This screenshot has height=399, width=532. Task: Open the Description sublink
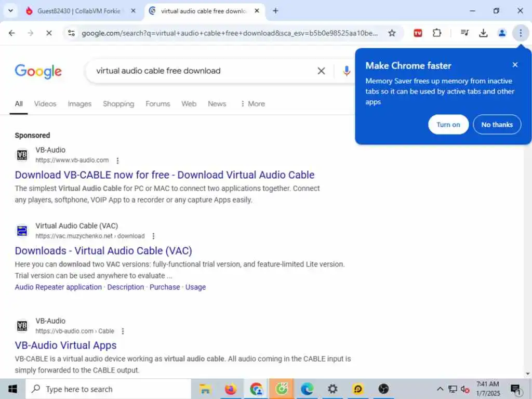(x=126, y=287)
